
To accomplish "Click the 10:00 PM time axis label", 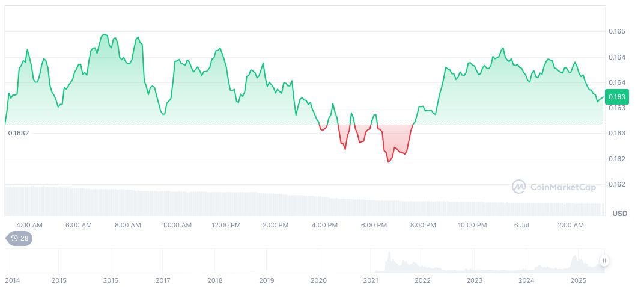I will [472, 225].
